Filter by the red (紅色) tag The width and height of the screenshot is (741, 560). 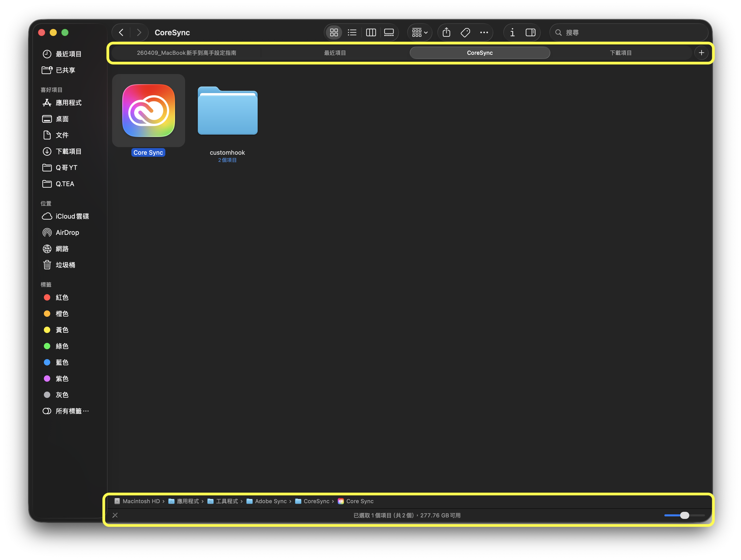click(62, 297)
